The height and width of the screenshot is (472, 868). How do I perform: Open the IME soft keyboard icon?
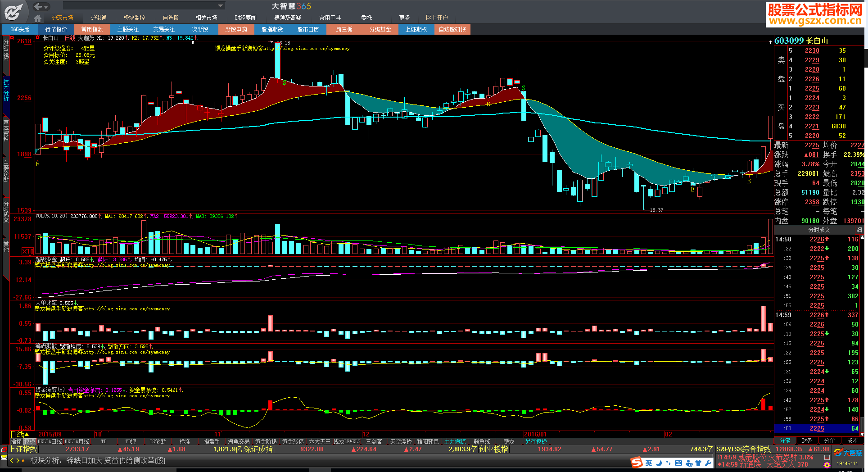678,463
